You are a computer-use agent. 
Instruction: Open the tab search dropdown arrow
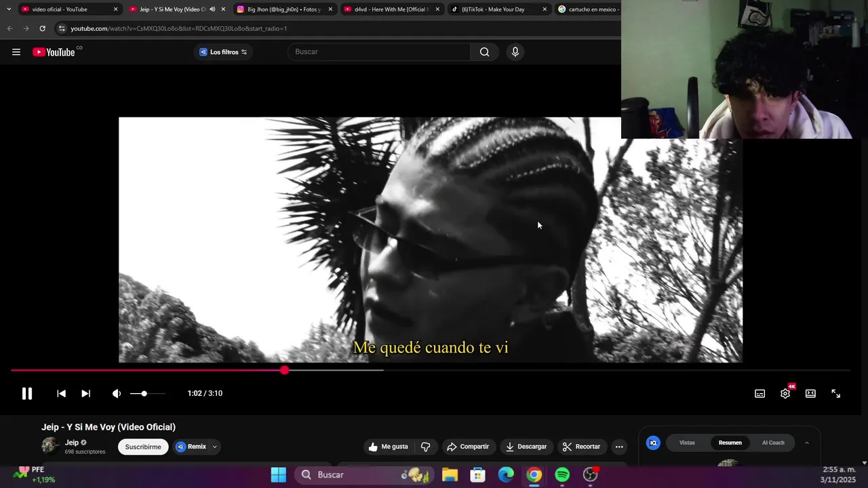[9, 9]
